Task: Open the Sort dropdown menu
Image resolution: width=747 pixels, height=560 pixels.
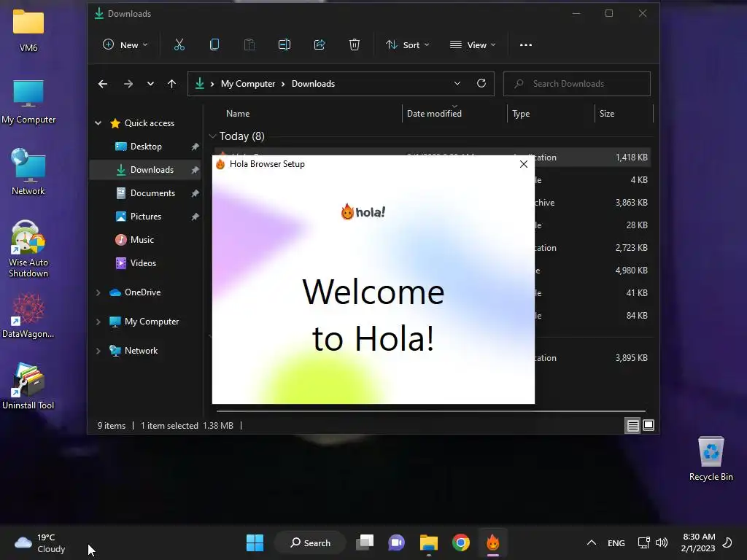Action: (x=407, y=44)
